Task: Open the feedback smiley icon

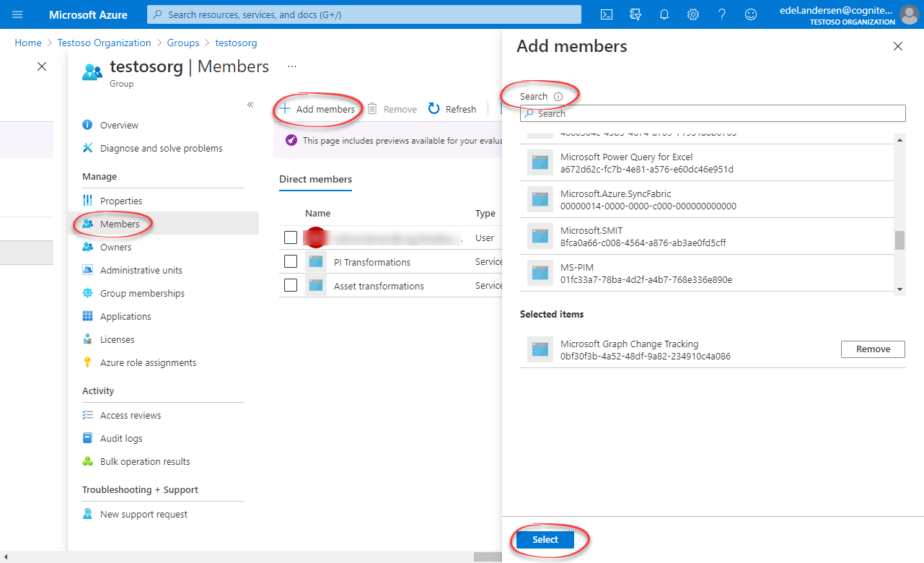Action: point(751,14)
